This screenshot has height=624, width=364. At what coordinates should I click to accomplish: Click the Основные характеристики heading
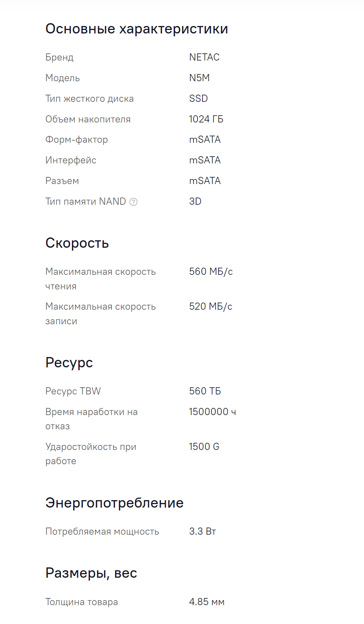[x=137, y=29]
